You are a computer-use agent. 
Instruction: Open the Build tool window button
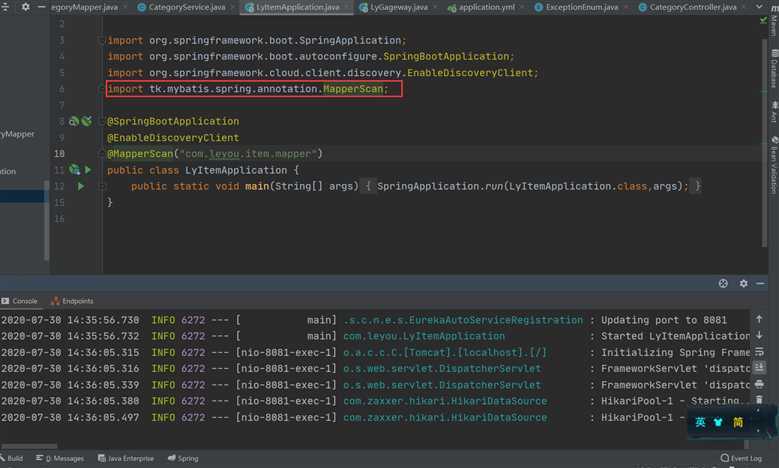(14, 458)
